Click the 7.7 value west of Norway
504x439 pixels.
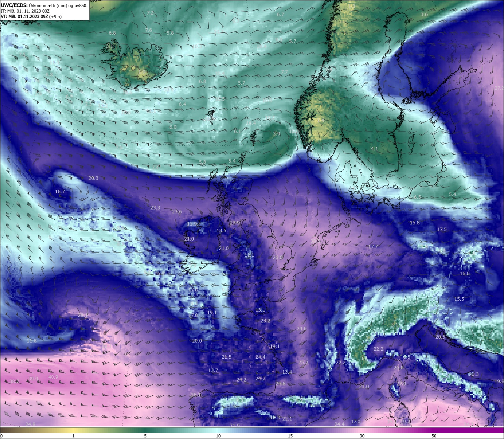pyautogui.click(x=284, y=72)
